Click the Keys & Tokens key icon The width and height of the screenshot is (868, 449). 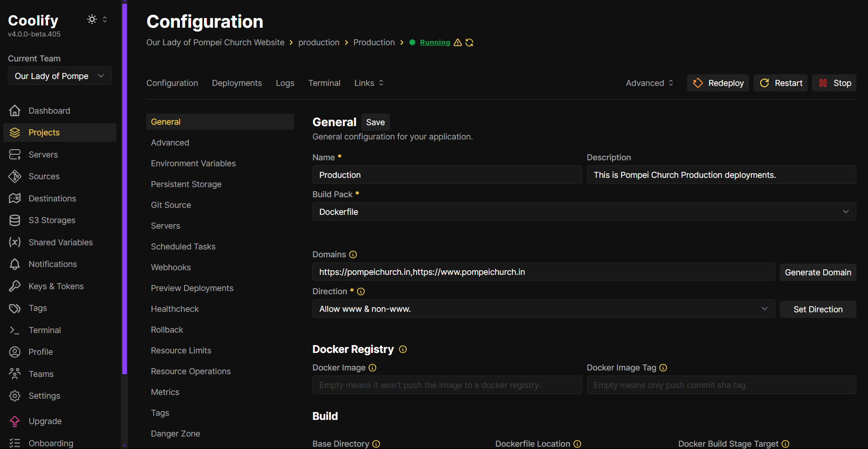point(15,286)
